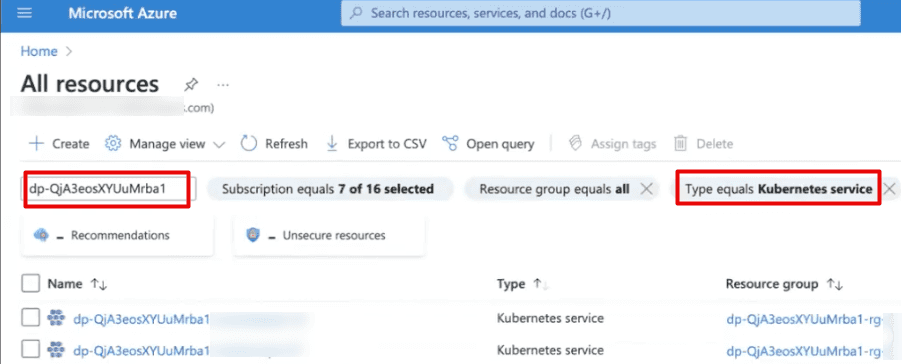Click Export to CSV download icon
Viewport: 902px width, 364px height.
pyautogui.click(x=332, y=143)
